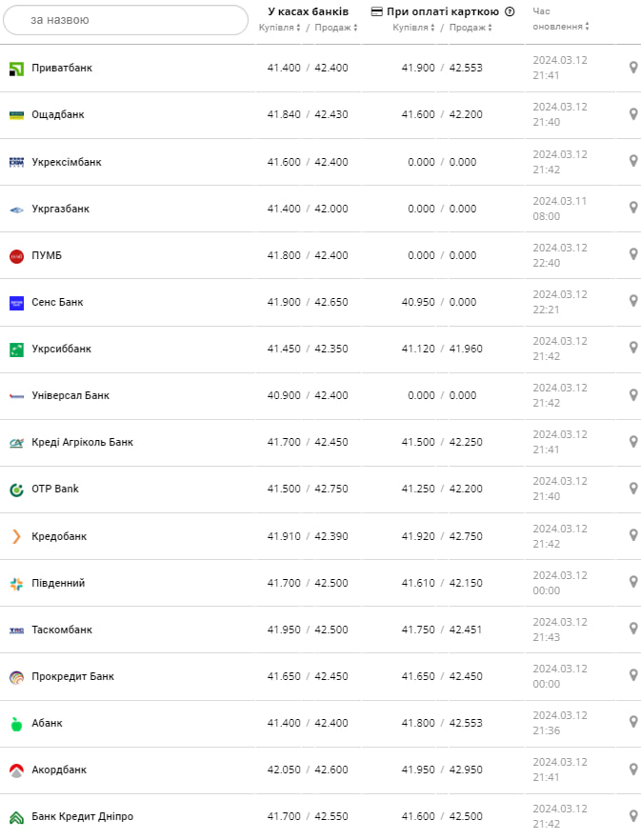The width and height of the screenshot is (641, 840).
Task: Click location pin in Ощадбанк row
Action: (633, 114)
